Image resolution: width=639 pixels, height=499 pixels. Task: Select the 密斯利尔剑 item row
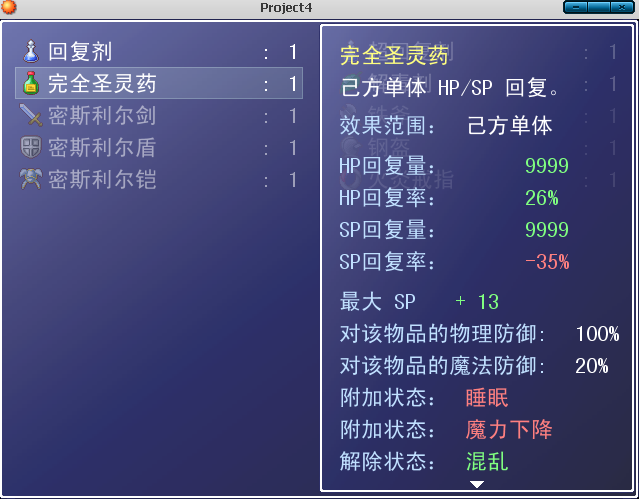tap(159, 115)
